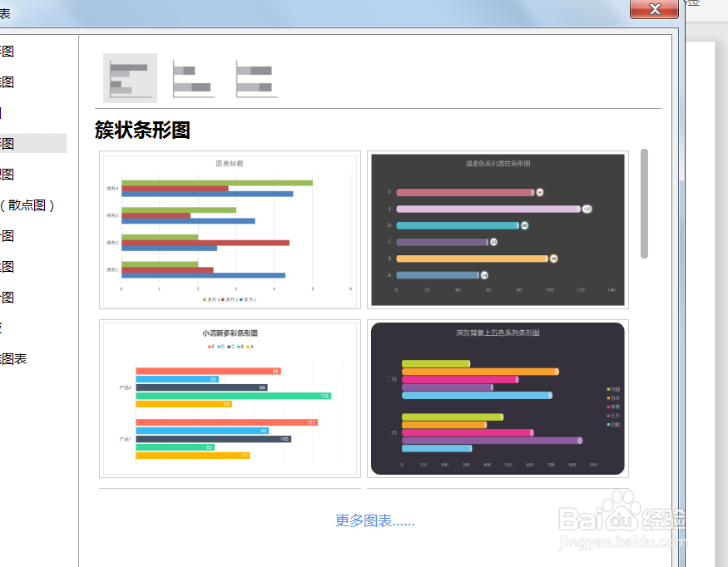Choose the default 图表标题 clustered bar template
This screenshot has height=567, width=728.
[230, 229]
